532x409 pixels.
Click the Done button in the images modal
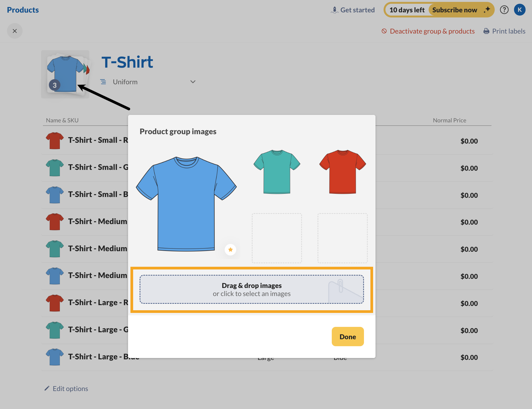347,337
